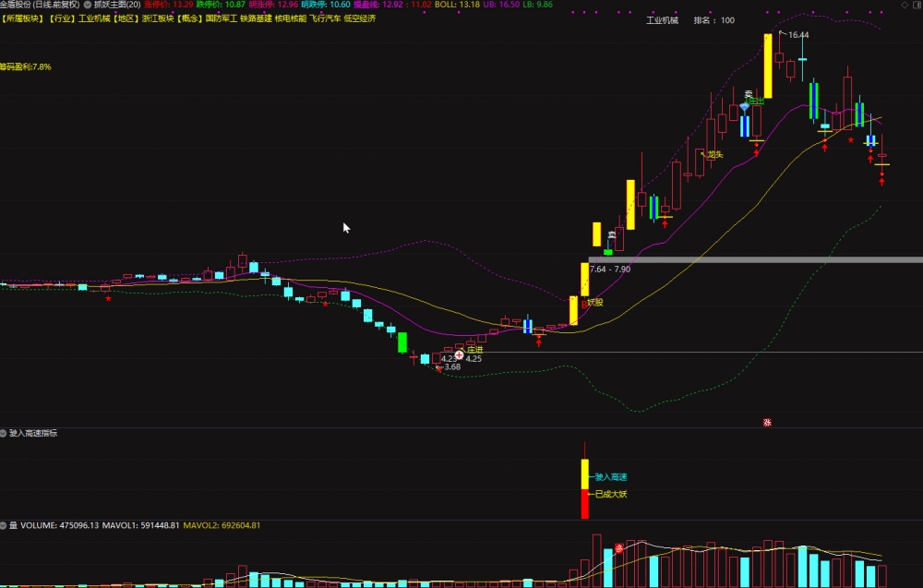Click the blue diamond 卖 sell signal icon

point(745,107)
